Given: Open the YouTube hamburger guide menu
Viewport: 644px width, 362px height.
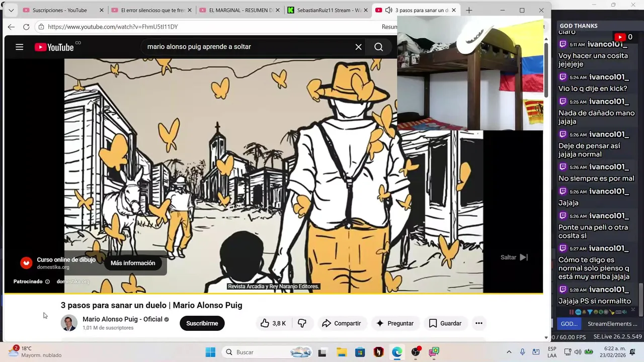Looking at the screenshot, I should [20, 47].
